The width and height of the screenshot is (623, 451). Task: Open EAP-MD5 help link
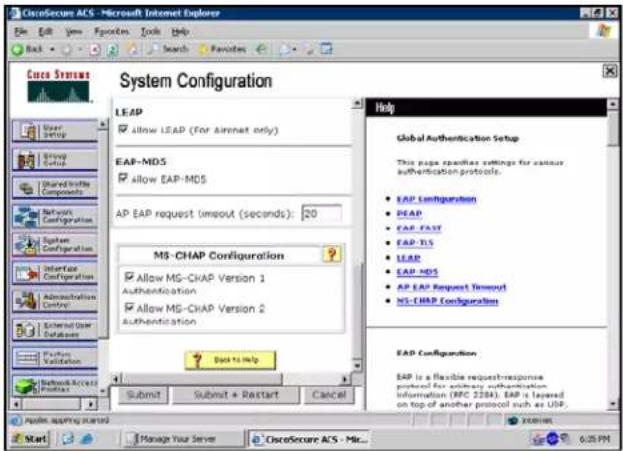click(x=417, y=272)
